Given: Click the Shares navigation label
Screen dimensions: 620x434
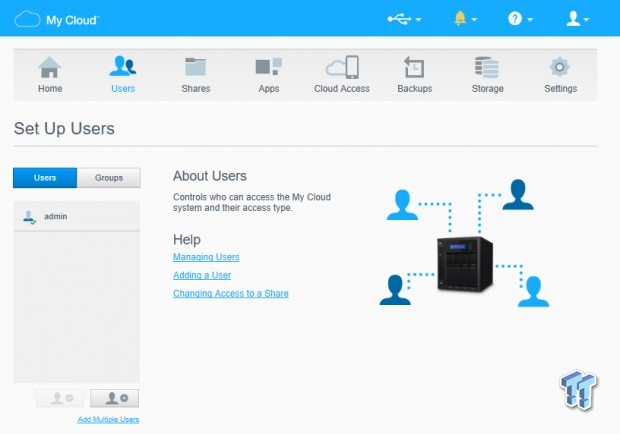Looking at the screenshot, I should (x=196, y=89).
